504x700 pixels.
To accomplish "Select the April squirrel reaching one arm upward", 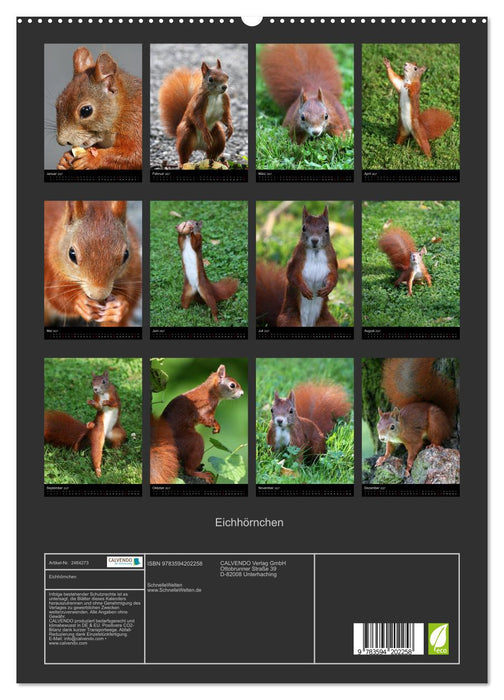I will pyautogui.click(x=410, y=107).
